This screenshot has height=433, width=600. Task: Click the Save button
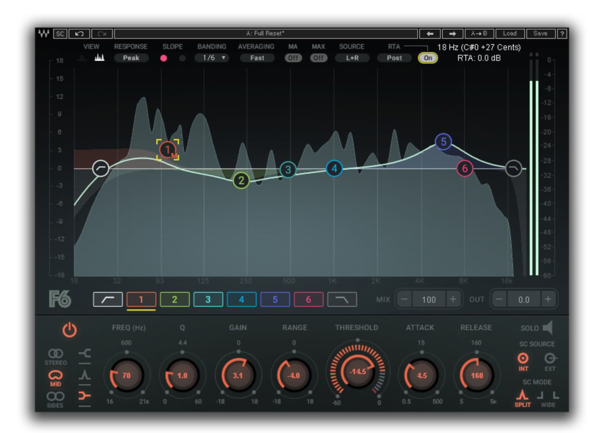(x=540, y=34)
